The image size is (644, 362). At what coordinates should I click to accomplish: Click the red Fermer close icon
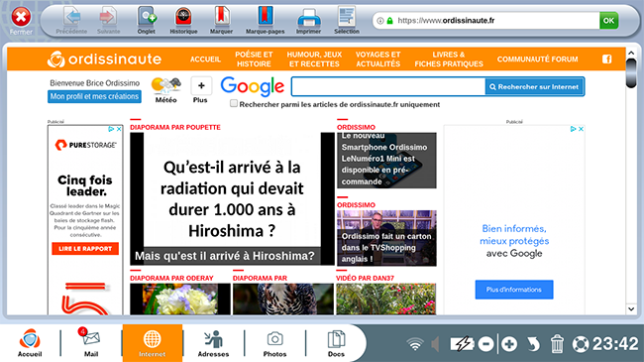(21, 17)
